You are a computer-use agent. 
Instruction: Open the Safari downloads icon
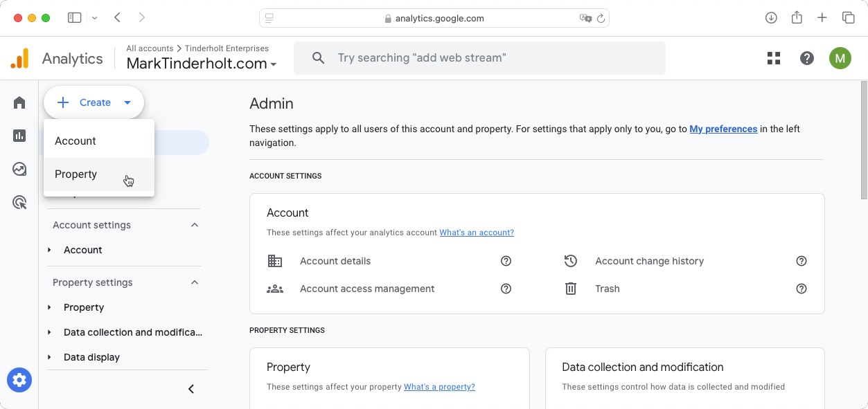tap(771, 18)
